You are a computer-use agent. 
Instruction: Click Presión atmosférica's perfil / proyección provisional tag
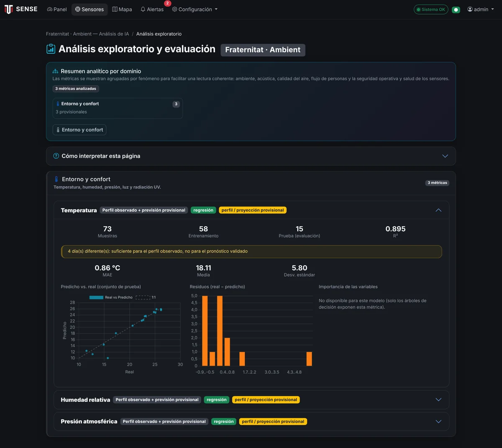click(x=273, y=422)
